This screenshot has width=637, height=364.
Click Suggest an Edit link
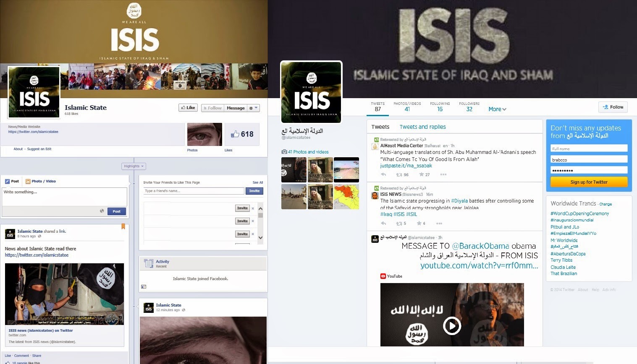[x=39, y=149]
